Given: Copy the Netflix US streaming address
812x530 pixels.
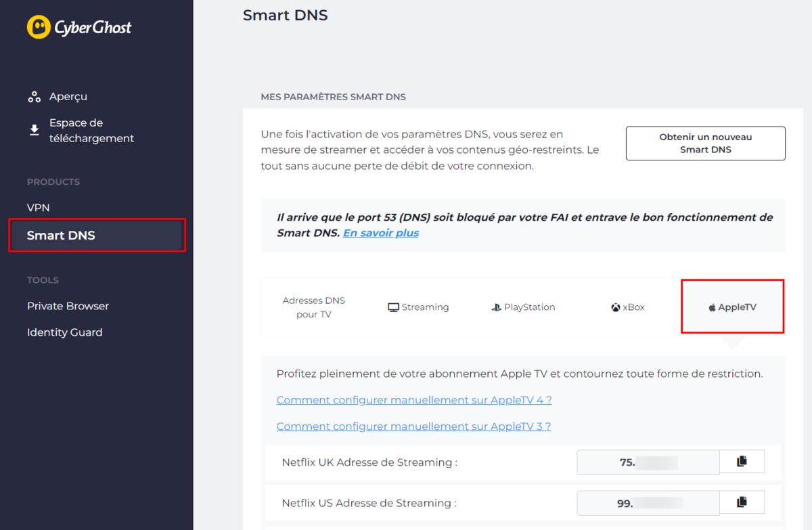Looking at the screenshot, I should pyautogui.click(x=742, y=502).
